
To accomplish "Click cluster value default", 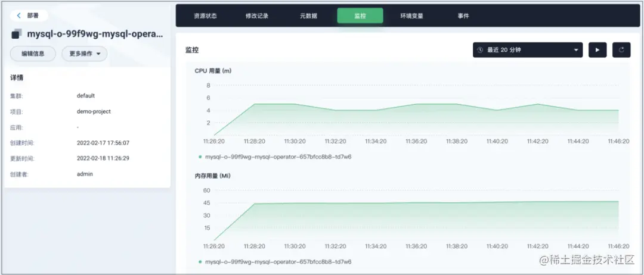I will [86, 95].
